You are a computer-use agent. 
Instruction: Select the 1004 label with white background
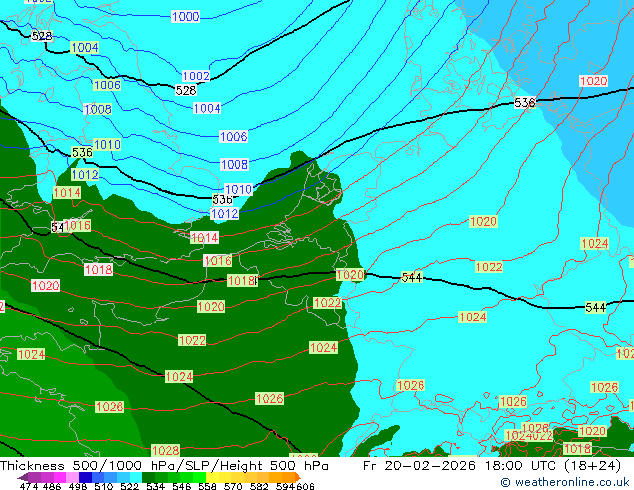(x=207, y=108)
